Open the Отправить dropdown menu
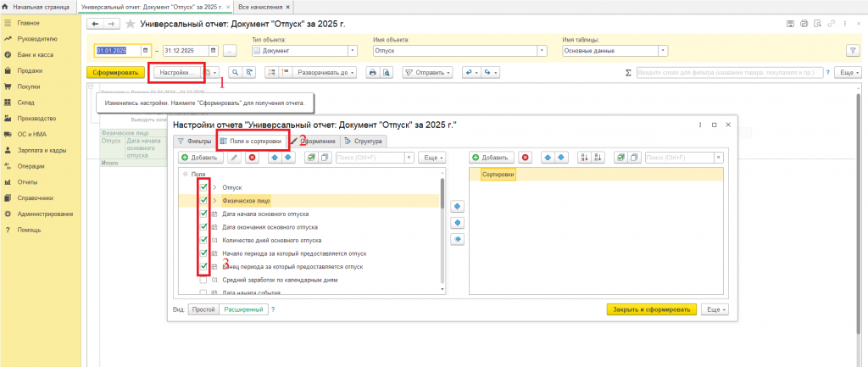The width and height of the screenshot is (868, 367). pos(427,72)
